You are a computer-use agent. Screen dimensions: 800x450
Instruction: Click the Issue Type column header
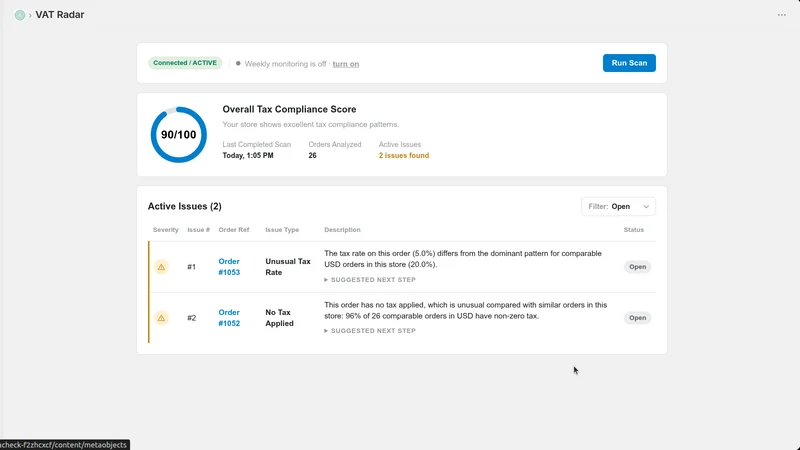[282, 230]
